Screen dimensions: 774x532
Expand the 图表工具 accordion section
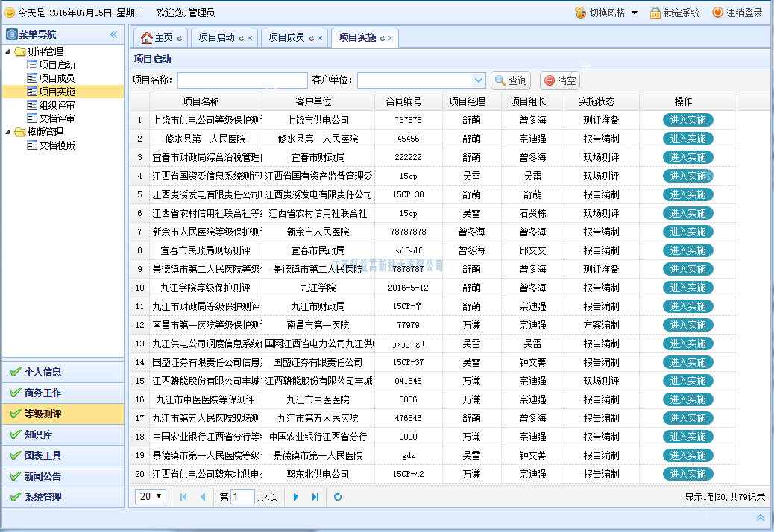click(63, 455)
